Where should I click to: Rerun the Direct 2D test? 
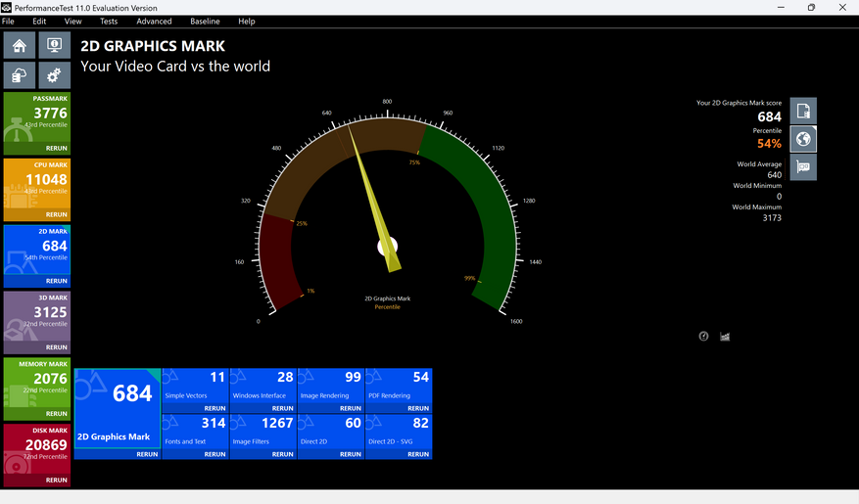click(351, 454)
